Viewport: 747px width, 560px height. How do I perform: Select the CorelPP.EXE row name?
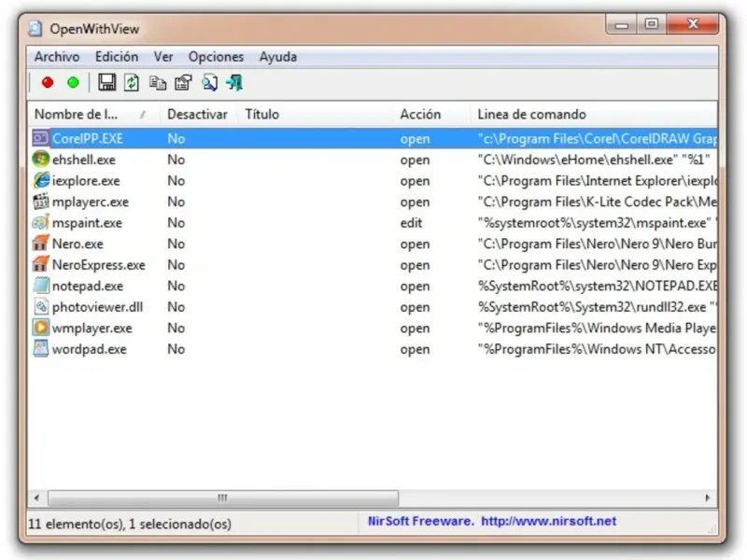coord(88,138)
